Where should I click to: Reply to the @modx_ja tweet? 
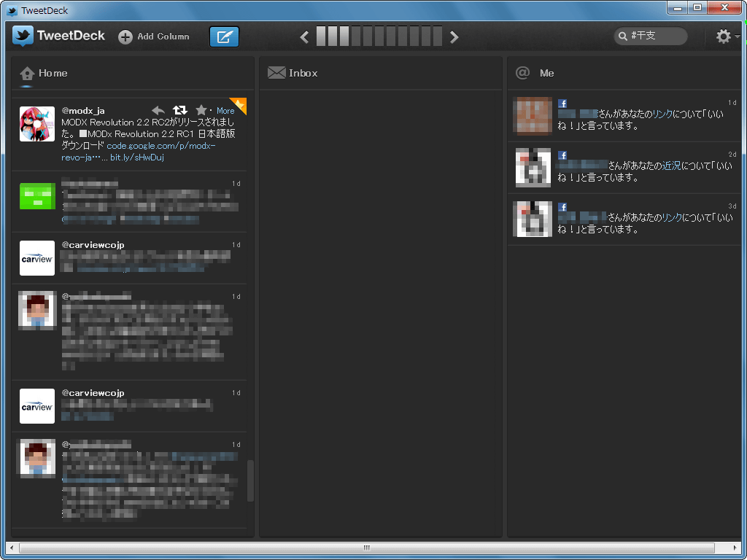[158, 111]
